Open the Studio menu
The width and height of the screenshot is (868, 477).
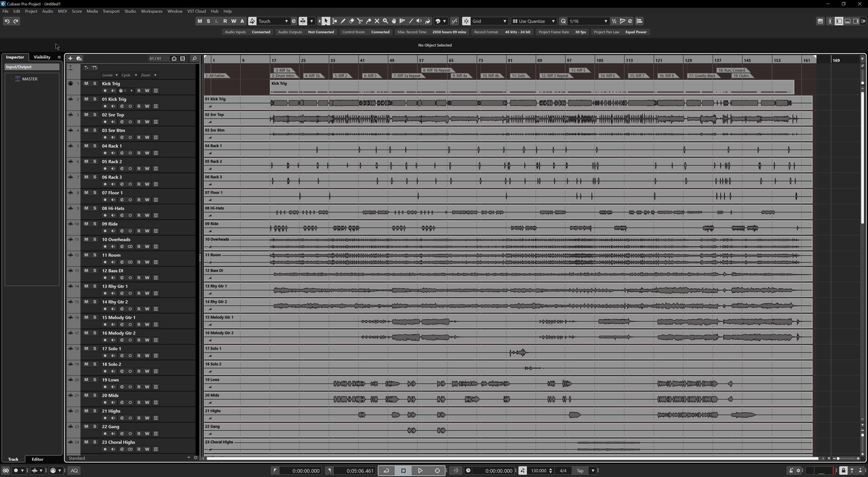(130, 11)
